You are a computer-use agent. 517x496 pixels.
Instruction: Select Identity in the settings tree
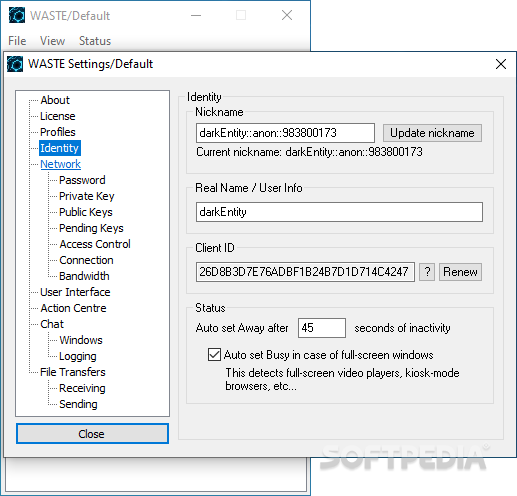click(60, 148)
